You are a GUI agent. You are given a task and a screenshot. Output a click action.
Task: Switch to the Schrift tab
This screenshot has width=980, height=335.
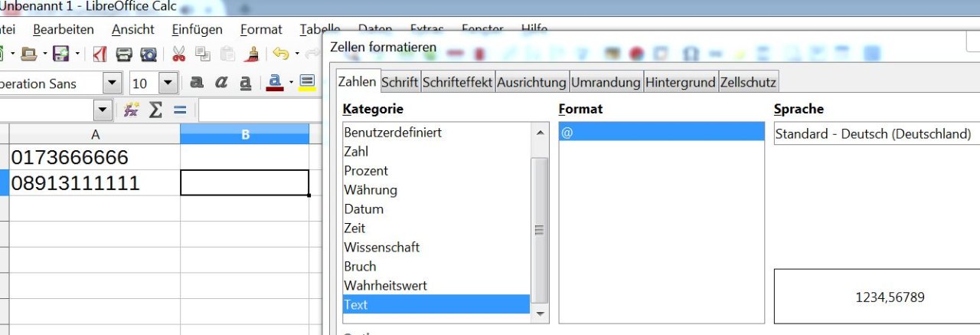click(400, 82)
